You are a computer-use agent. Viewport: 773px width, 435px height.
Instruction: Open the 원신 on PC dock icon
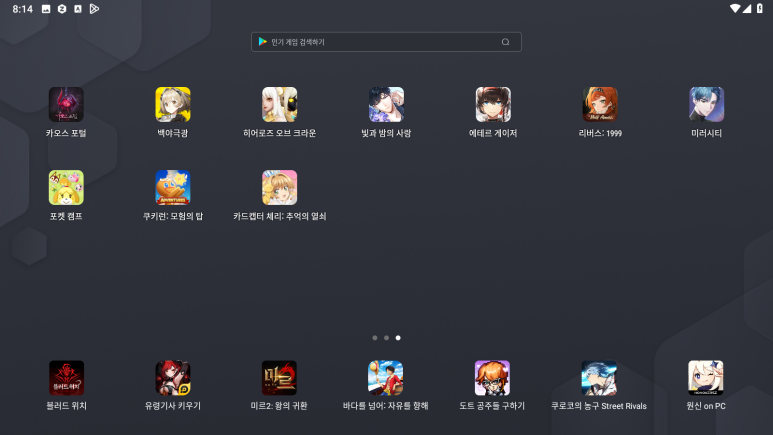pos(705,378)
